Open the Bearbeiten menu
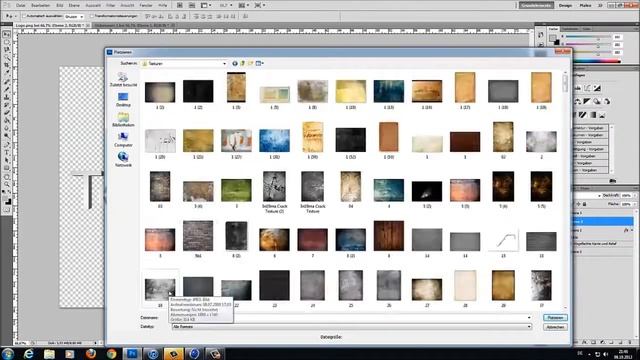The height and width of the screenshot is (360, 640). tap(40, 5)
